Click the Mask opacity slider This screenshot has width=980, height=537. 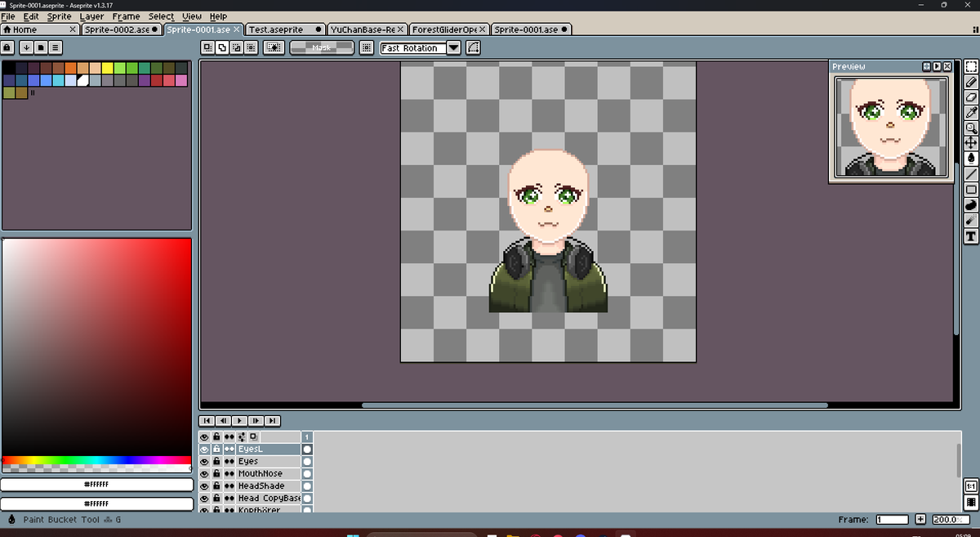coord(322,47)
